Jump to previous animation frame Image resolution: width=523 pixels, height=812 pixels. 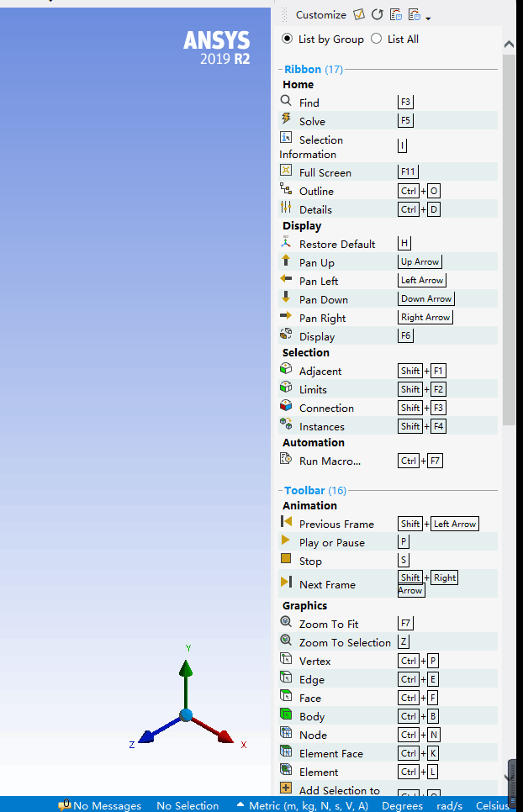coord(286,521)
